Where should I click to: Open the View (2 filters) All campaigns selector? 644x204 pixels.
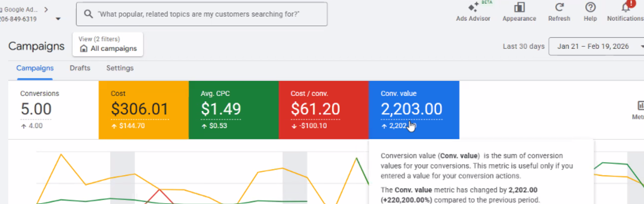[x=108, y=44]
